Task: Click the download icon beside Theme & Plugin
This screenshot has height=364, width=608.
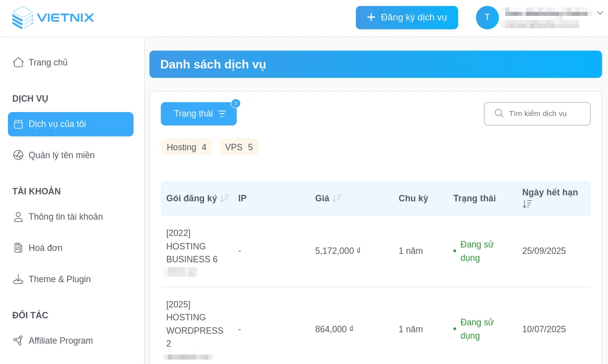Action: coord(18,279)
